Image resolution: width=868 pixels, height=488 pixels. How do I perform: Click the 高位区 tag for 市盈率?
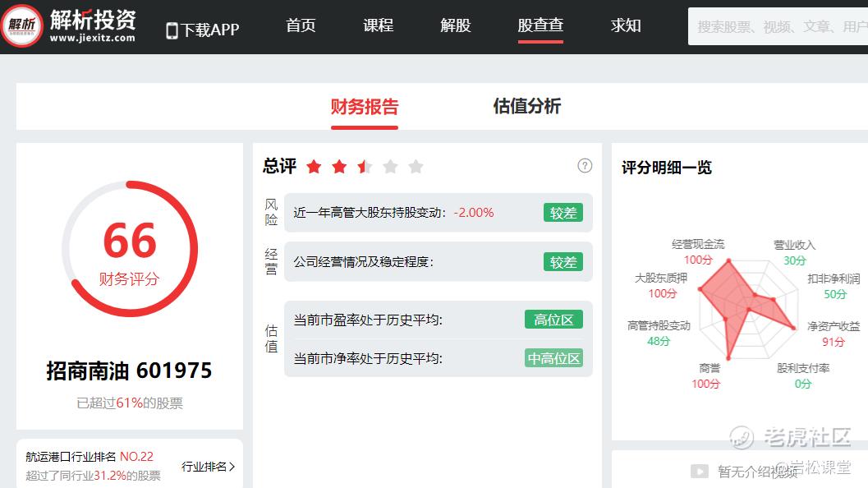click(x=553, y=320)
